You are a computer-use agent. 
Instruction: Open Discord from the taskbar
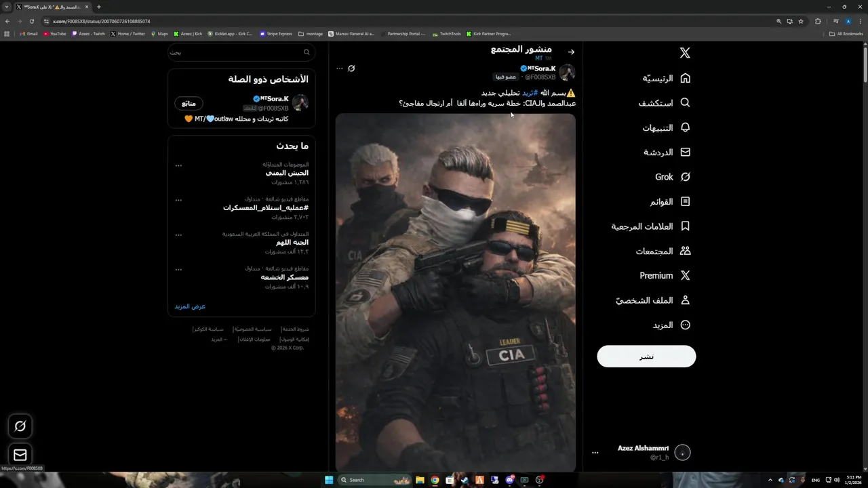tap(509, 480)
